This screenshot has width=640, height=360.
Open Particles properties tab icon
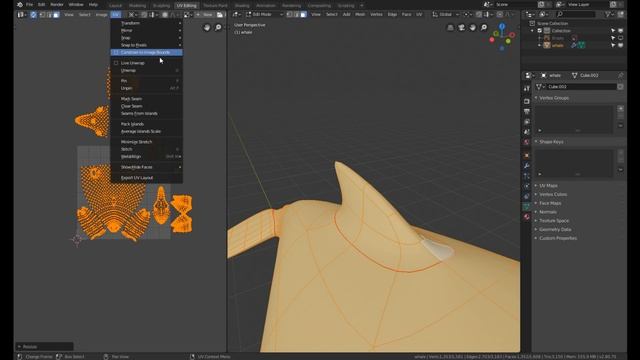click(527, 176)
